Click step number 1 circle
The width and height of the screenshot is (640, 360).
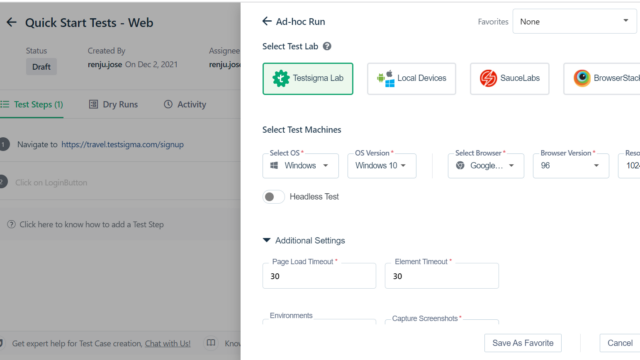[x=4, y=144]
